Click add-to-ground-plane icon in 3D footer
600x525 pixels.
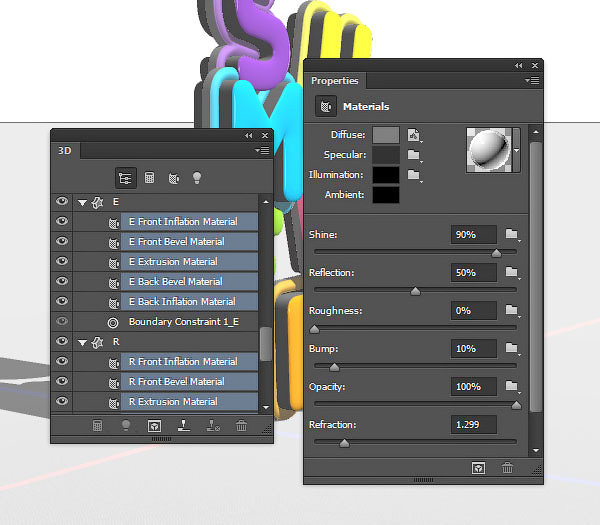(x=184, y=425)
